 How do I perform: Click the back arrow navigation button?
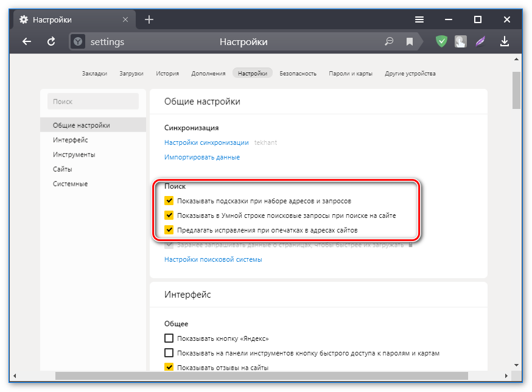[x=26, y=42]
